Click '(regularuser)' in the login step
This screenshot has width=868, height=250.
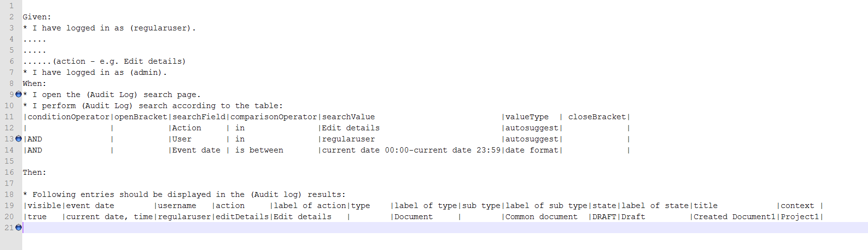click(x=160, y=28)
